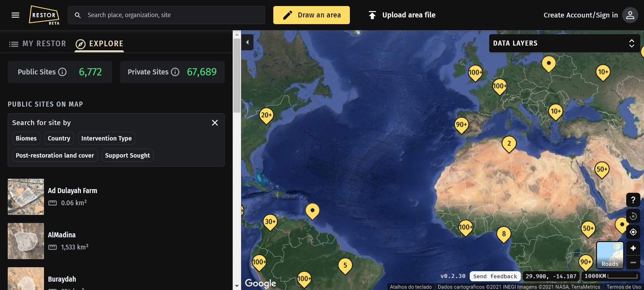Click the 20+ cluster marker in North America
644x290 pixels.
[x=266, y=116]
